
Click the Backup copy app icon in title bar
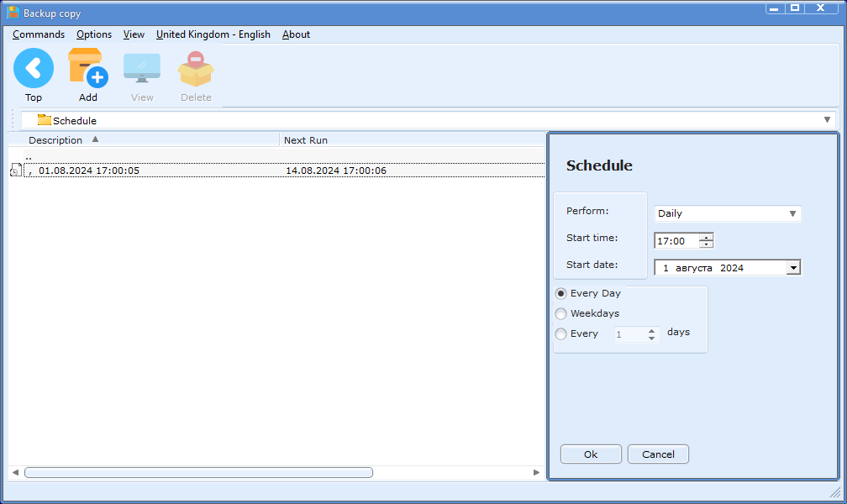(13, 13)
